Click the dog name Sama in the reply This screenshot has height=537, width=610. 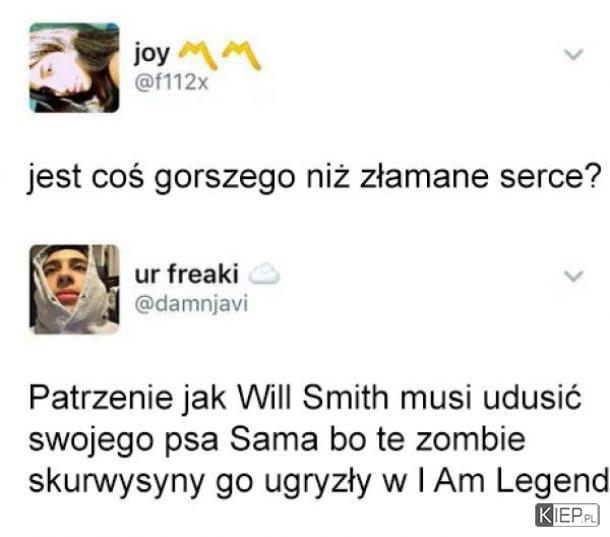coord(274,440)
